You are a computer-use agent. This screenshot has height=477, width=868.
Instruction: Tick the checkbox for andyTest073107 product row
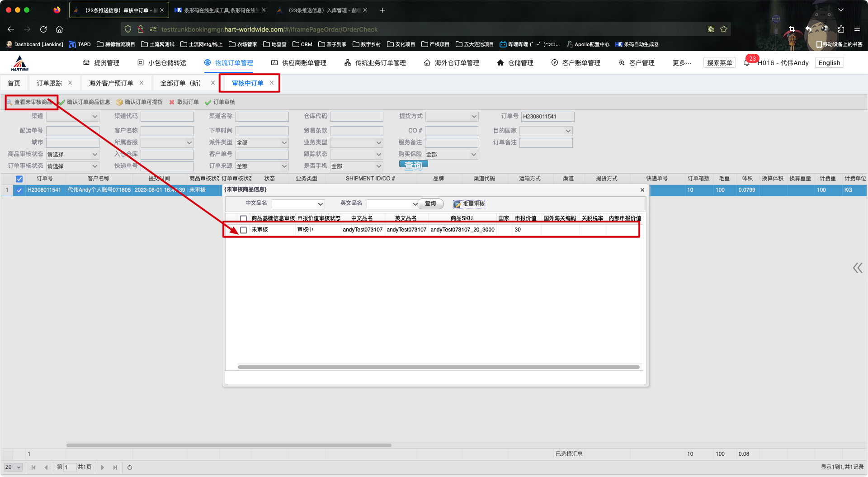click(243, 230)
